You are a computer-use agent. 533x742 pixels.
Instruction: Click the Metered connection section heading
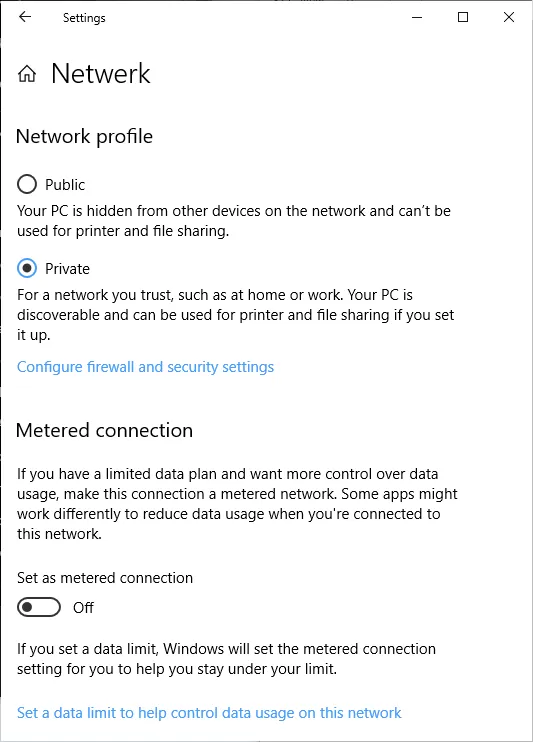[104, 431]
